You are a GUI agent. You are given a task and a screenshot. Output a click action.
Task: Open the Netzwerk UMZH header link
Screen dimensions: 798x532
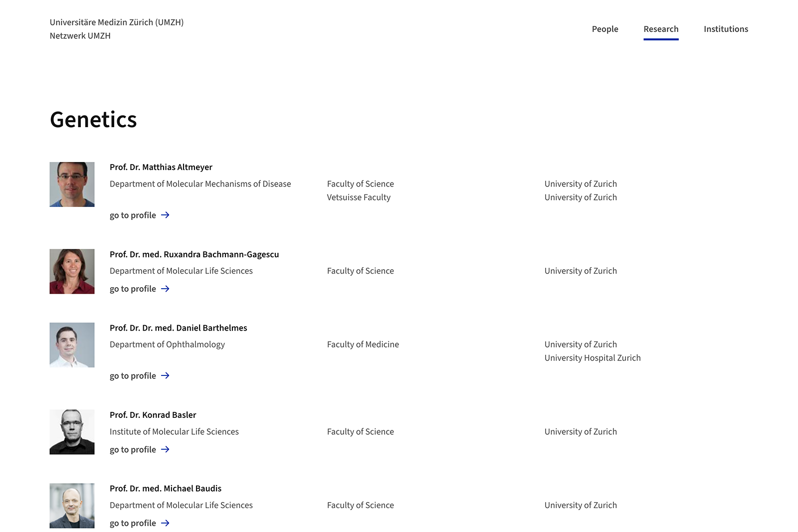[80, 36]
